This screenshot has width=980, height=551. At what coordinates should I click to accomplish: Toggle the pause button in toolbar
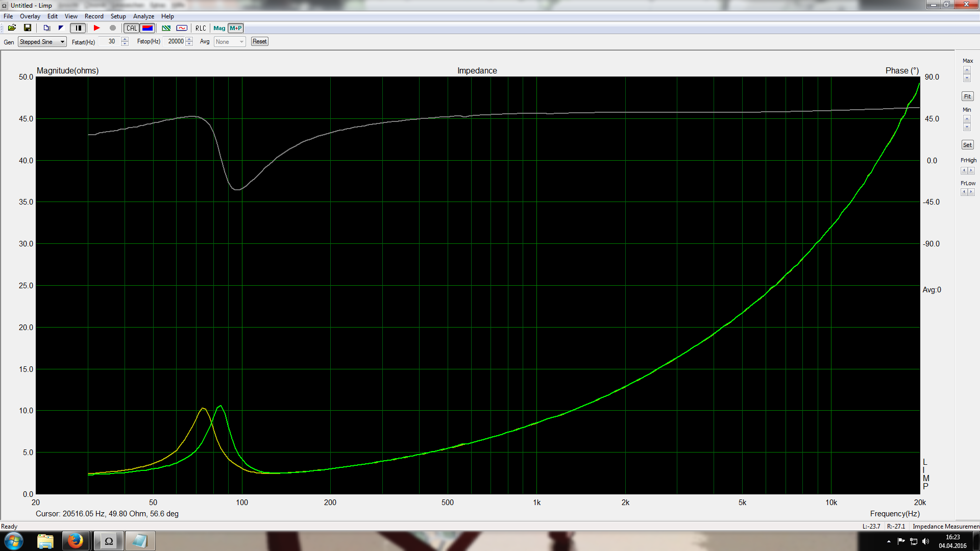coord(78,28)
